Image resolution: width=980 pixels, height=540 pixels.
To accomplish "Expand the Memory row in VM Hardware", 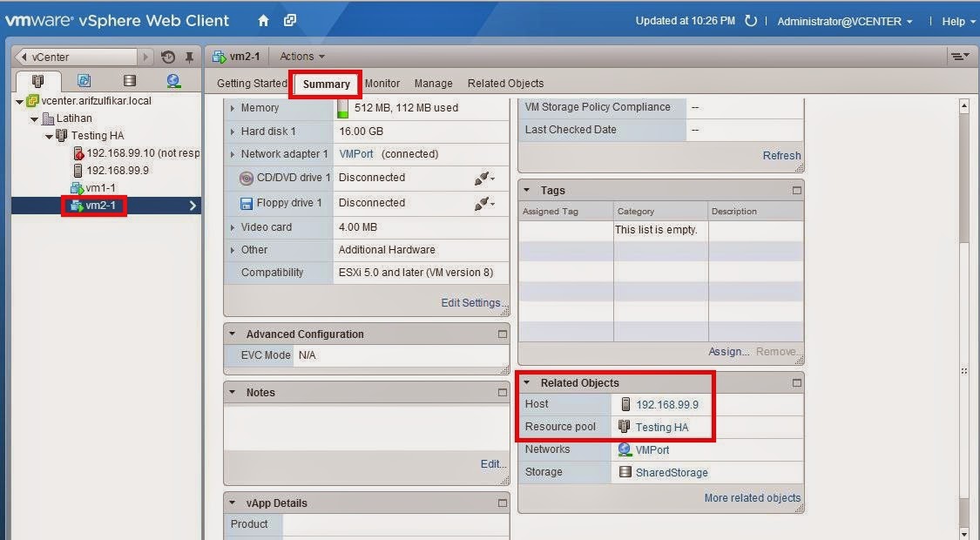I will click(233, 107).
